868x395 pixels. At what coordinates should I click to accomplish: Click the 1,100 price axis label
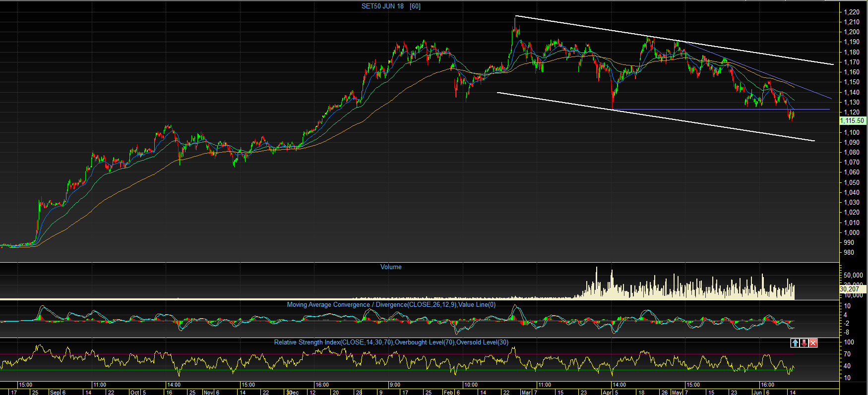click(x=852, y=132)
